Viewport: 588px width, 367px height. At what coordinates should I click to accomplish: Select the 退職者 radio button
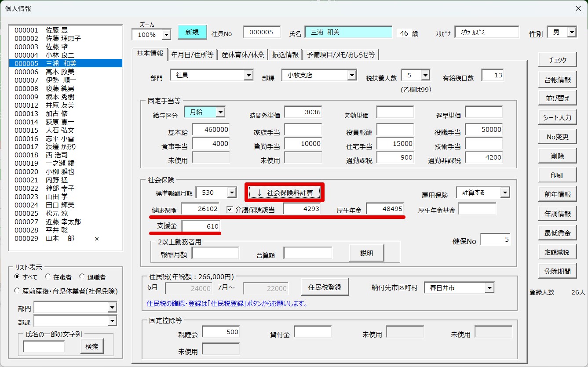[82, 277]
